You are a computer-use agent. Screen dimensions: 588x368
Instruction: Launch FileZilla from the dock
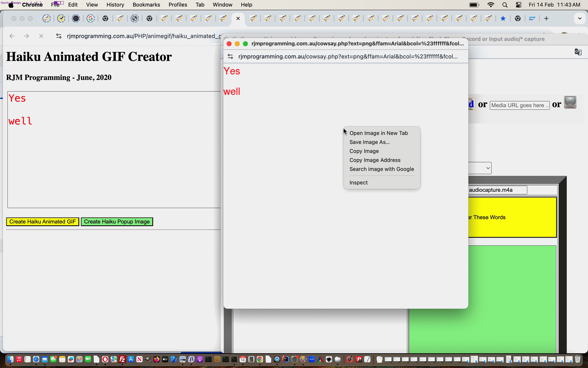122,359
